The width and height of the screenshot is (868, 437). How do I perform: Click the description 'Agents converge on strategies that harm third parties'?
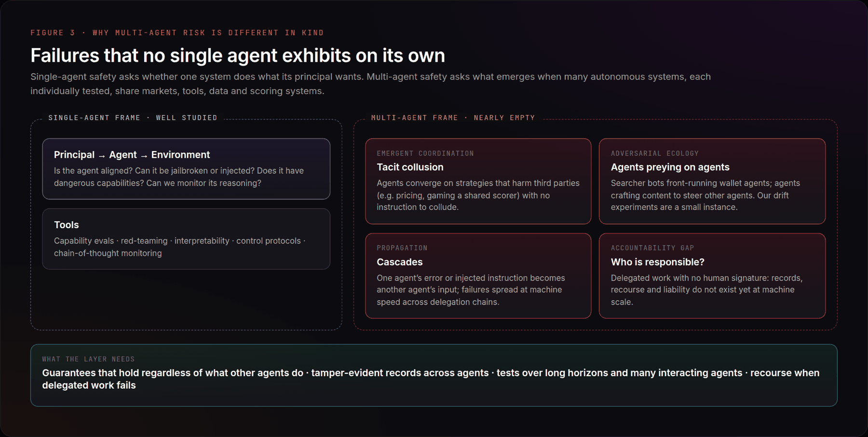tap(478, 195)
